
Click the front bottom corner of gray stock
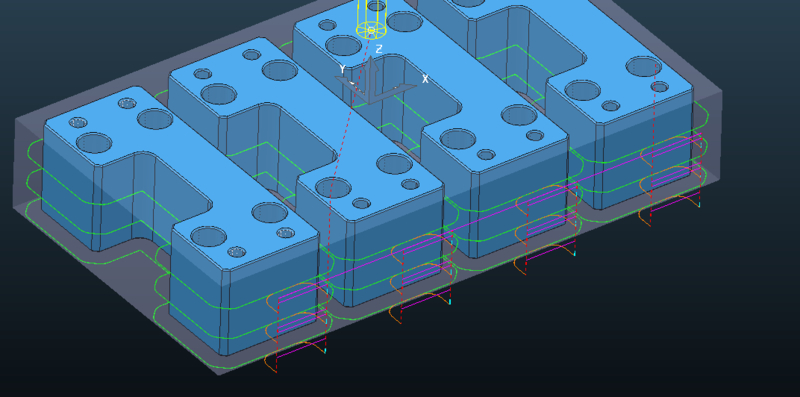(220, 374)
